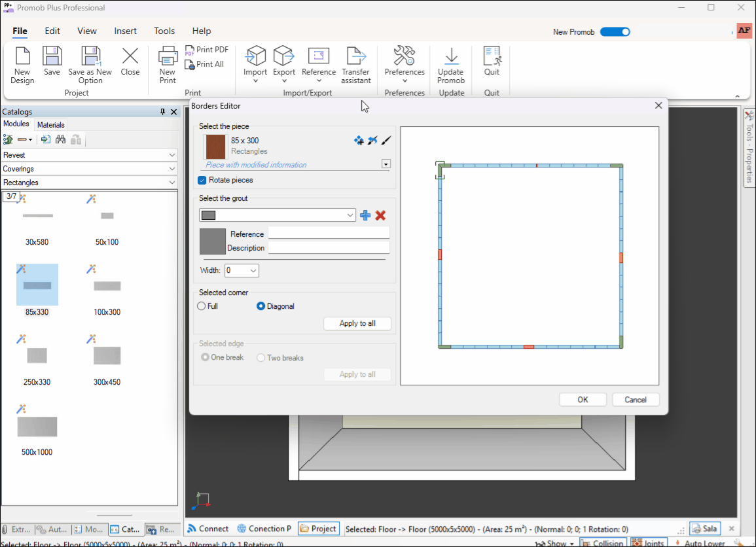Image resolution: width=756 pixels, height=547 pixels.
Task: Click Print PDF in ribbon
Action: (207, 50)
